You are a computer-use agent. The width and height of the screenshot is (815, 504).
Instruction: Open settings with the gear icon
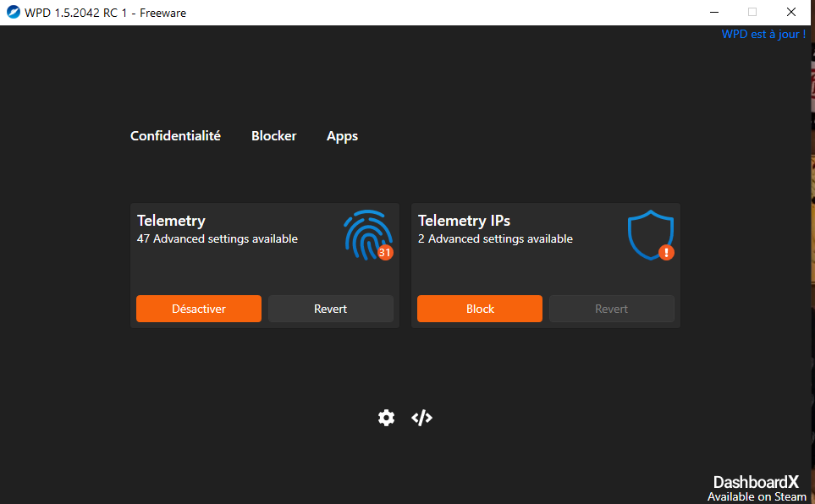click(x=386, y=418)
